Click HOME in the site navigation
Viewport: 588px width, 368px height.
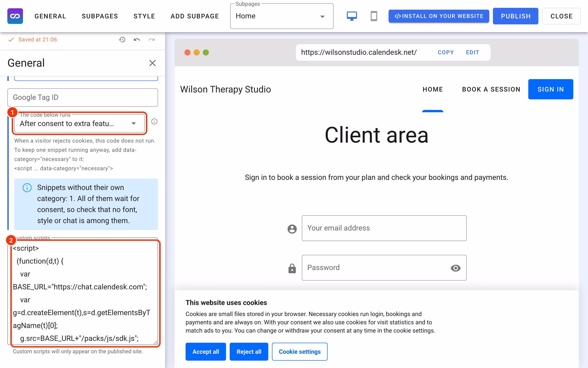pyautogui.click(x=433, y=89)
